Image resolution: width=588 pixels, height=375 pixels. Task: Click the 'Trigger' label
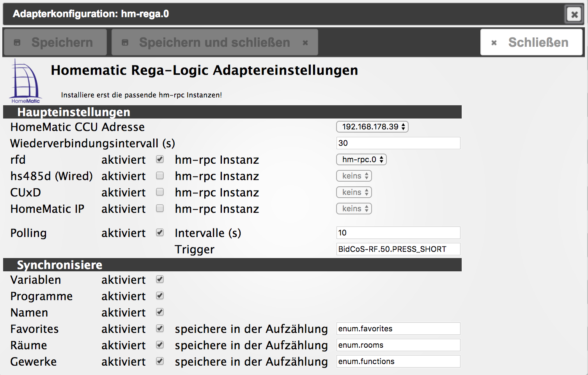(195, 249)
